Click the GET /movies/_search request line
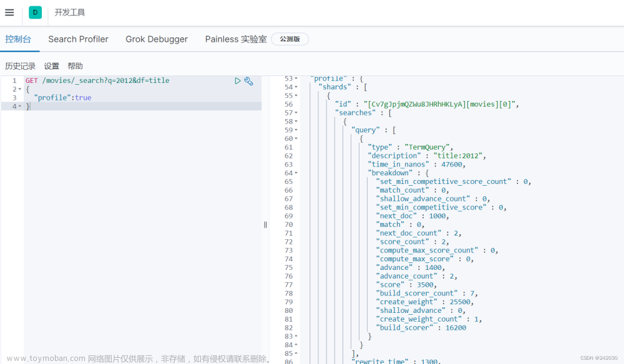This screenshot has height=364, width=624. click(x=97, y=80)
